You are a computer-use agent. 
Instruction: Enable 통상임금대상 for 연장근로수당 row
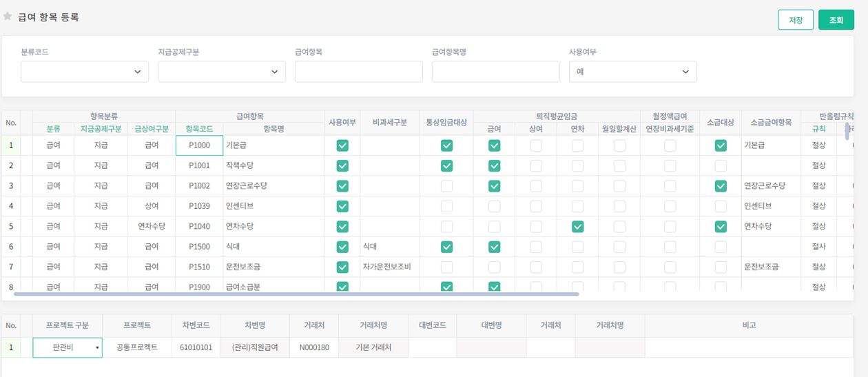point(446,186)
